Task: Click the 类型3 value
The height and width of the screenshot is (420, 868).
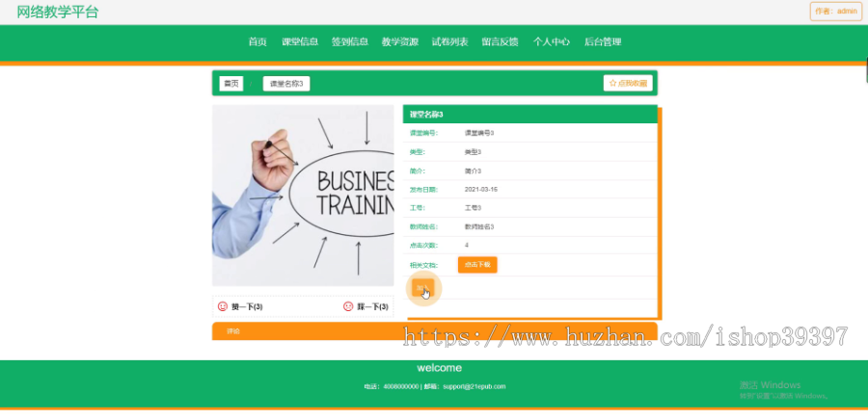Action: click(473, 152)
